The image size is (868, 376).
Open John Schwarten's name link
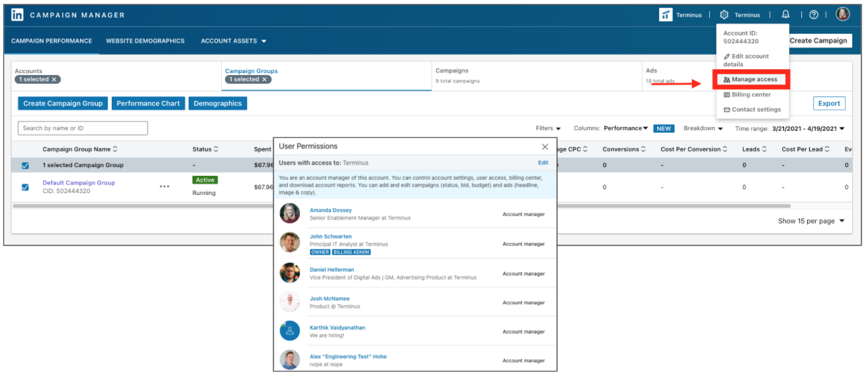pos(330,236)
